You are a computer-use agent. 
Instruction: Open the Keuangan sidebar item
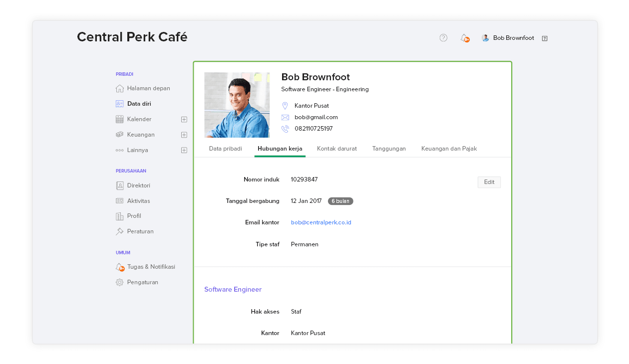tap(141, 135)
